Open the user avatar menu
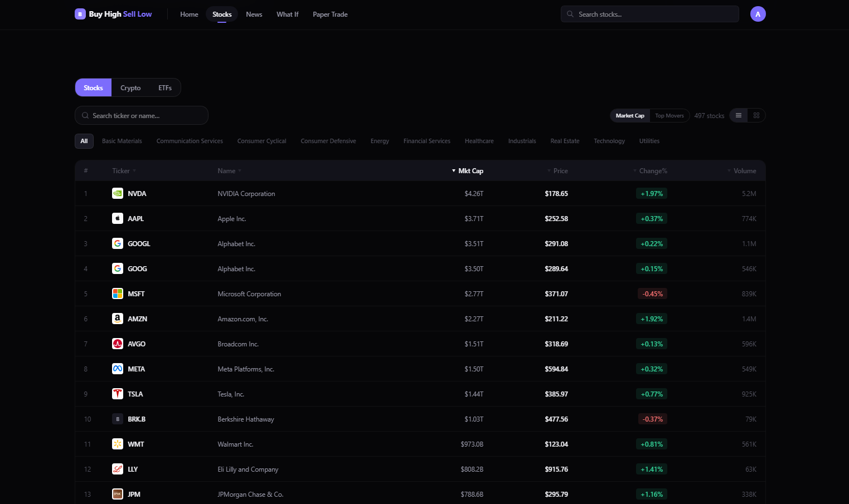The height and width of the screenshot is (504, 849). (758, 14)
